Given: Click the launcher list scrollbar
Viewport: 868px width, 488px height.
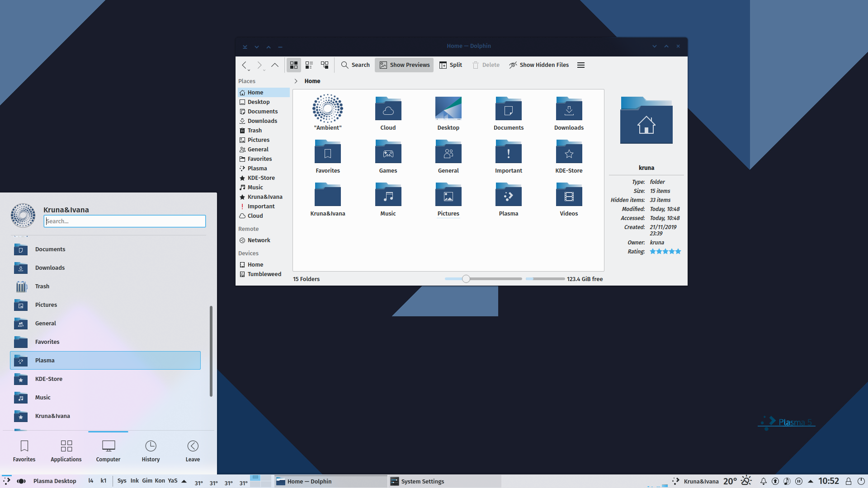Looking at the screenshot, I should click(x=211, y=352).
